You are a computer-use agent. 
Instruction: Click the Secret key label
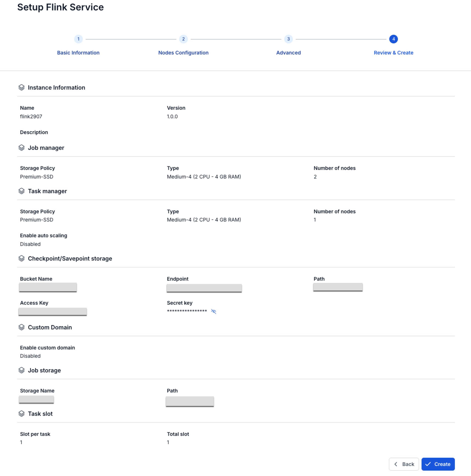[x=180, y=303]
